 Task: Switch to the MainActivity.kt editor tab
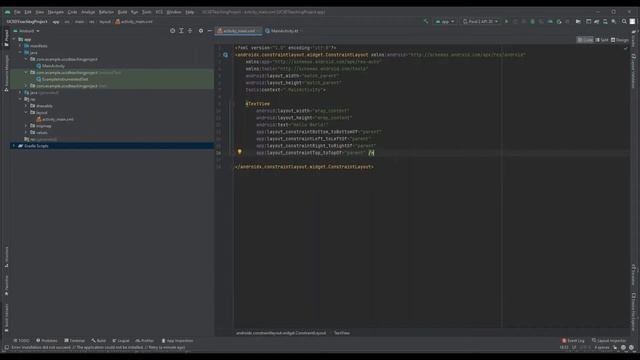pyautogui.click(x=282, y=31)
